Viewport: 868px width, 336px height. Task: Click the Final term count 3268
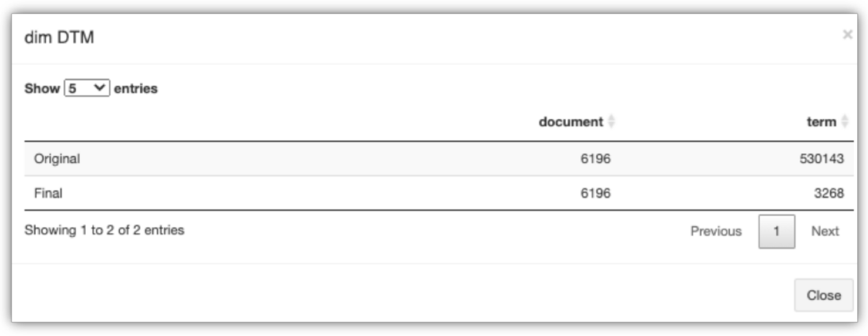(x=829, y=193)
